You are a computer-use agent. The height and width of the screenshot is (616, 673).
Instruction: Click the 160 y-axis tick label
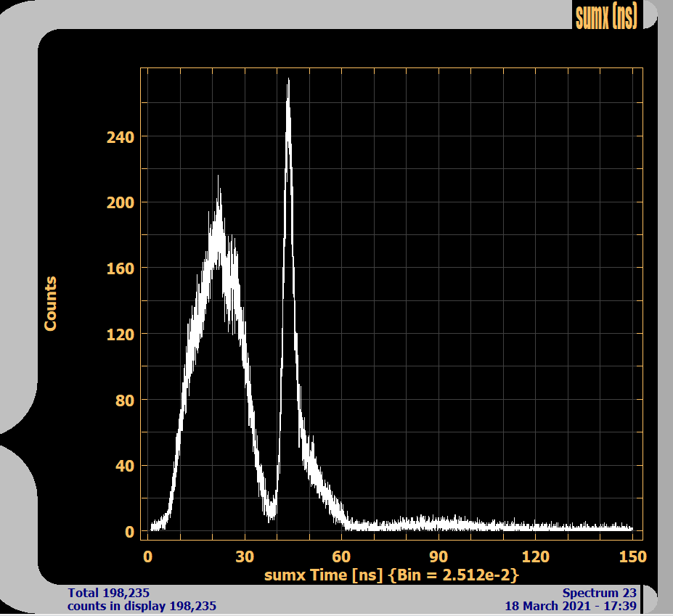pos(120,268)
